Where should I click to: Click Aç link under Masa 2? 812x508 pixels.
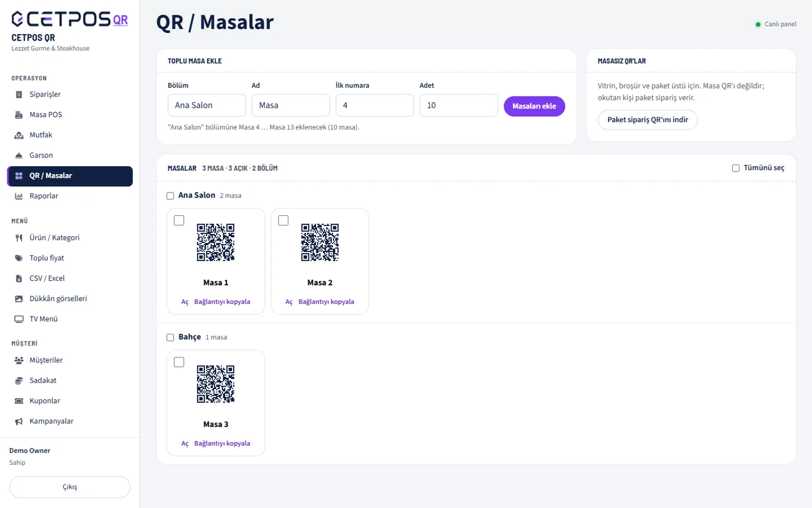pyautogui.click(x=289, y=302)
